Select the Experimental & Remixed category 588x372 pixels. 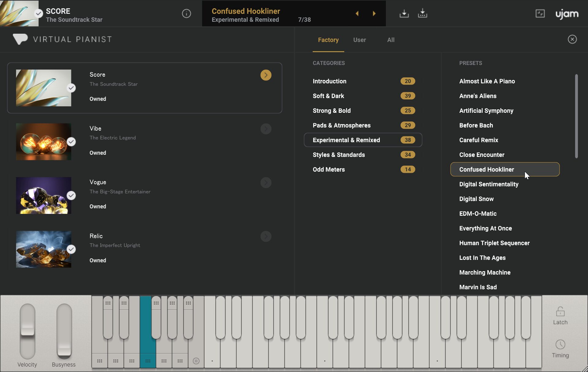[x=363, y=140]
